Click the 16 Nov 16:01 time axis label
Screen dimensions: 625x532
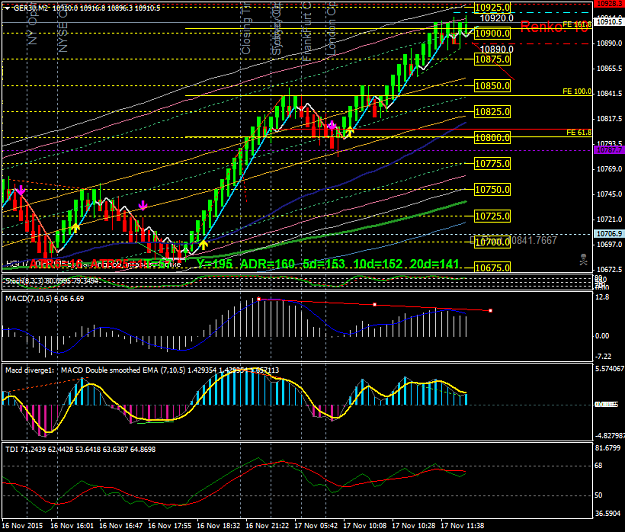pos(72,526)
